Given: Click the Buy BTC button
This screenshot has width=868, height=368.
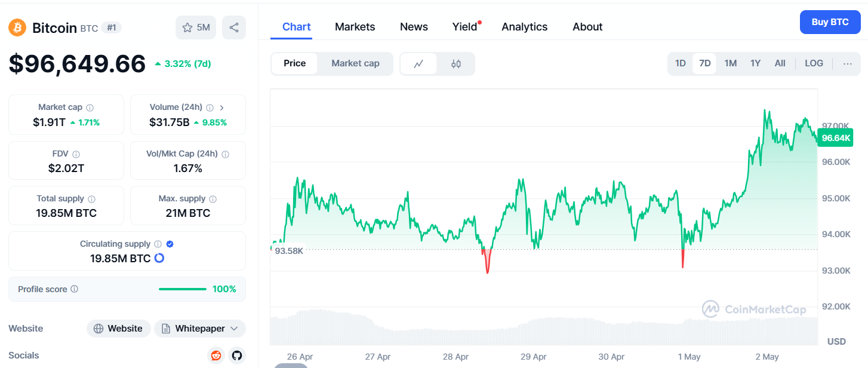Looking at the screenshot, I should point(830,22).
